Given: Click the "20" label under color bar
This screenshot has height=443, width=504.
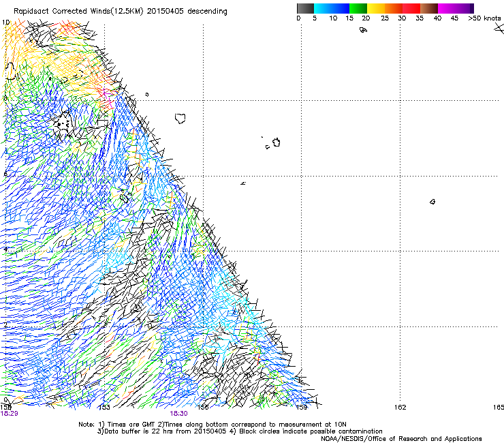Looking at the screenshot, I should click(x=366, y=18).
